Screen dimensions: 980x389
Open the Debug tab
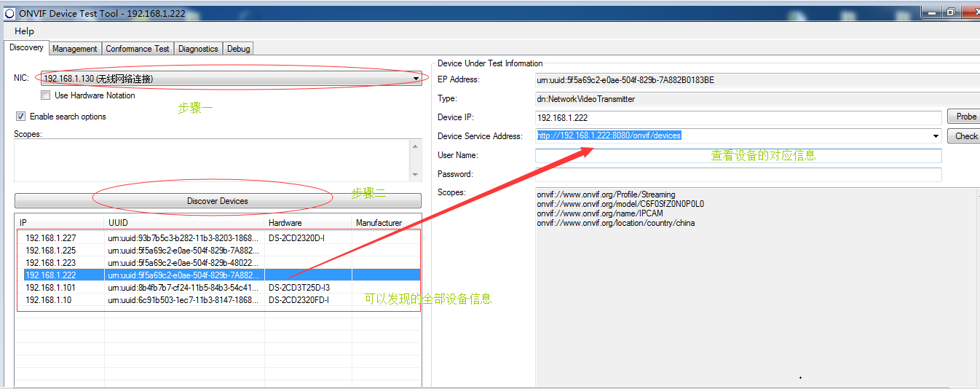239,49
